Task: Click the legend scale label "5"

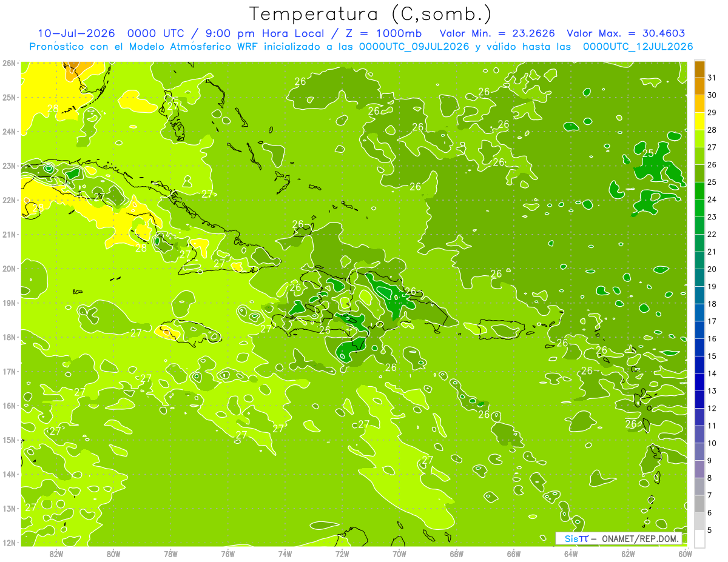Action: (710, 530)
